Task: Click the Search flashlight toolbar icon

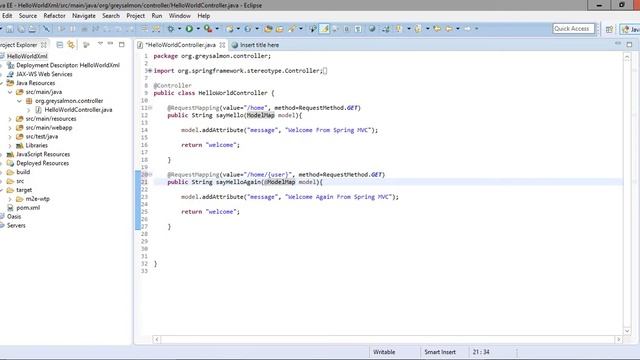Action: coord(291,29)
